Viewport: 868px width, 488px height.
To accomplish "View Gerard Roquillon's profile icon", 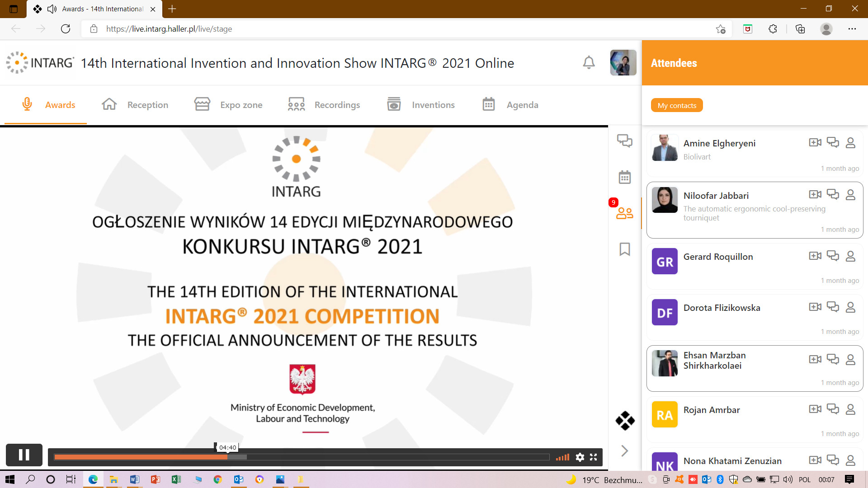I will 850,256.
